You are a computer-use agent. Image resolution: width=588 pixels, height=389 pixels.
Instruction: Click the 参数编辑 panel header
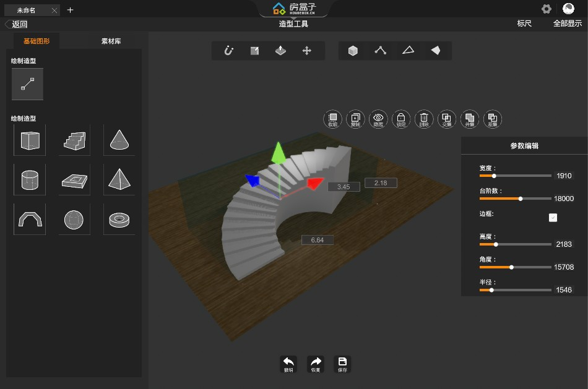coord(524,146)
